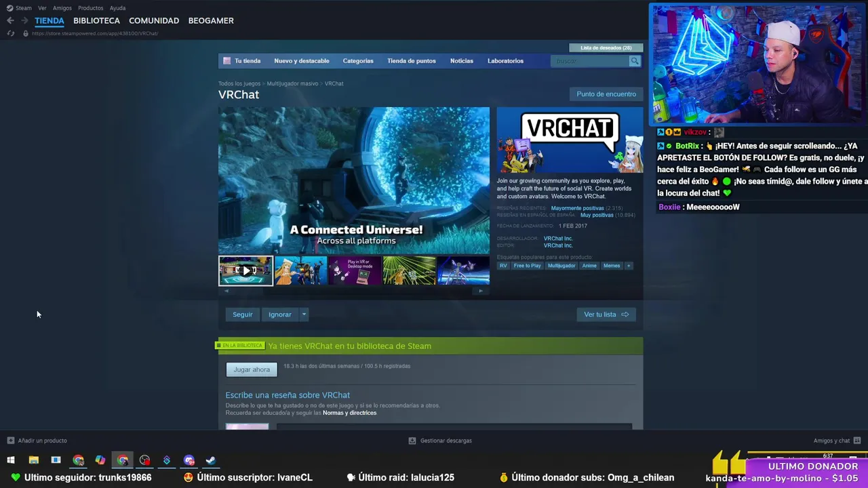868x488 pixels.
Task: Click the plus icon beside Añadir un producto
Action: point(10,441)
